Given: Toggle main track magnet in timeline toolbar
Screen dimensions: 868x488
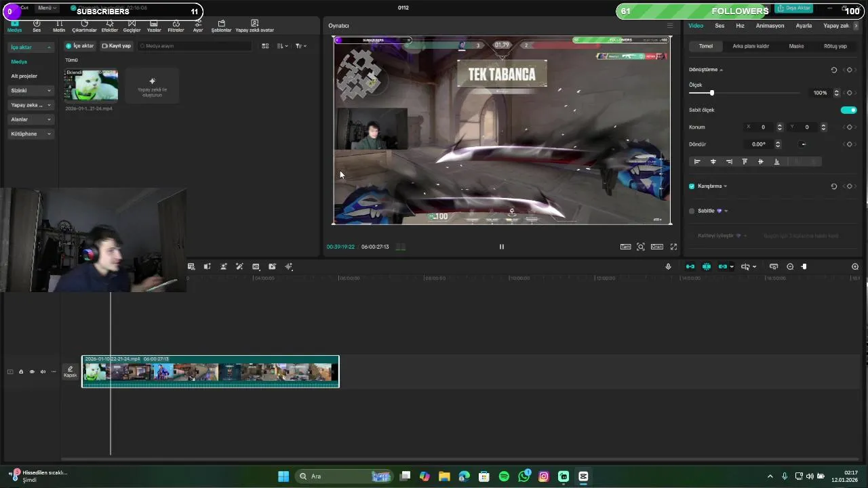Looking at the screenshot, I should 690,266.
